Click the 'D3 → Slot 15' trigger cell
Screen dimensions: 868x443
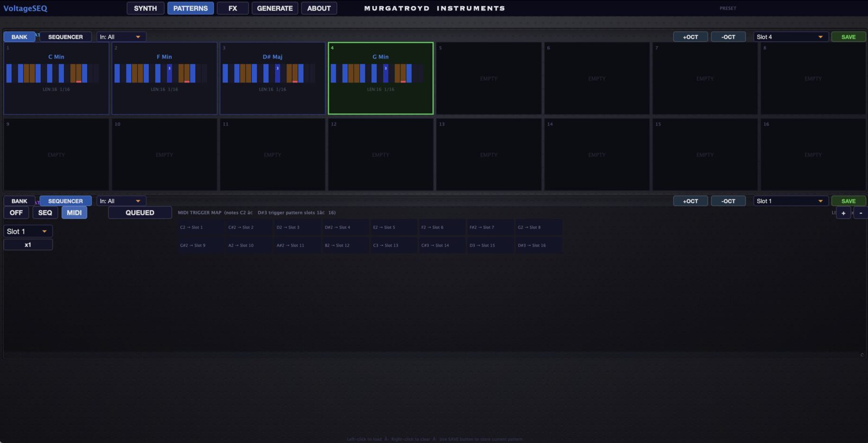(490, 245)
